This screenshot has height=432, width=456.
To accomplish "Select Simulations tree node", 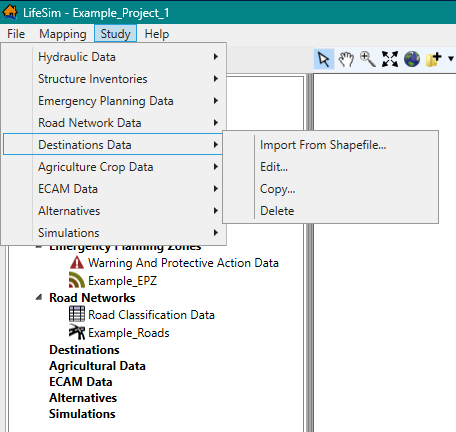I will (82, 414).
